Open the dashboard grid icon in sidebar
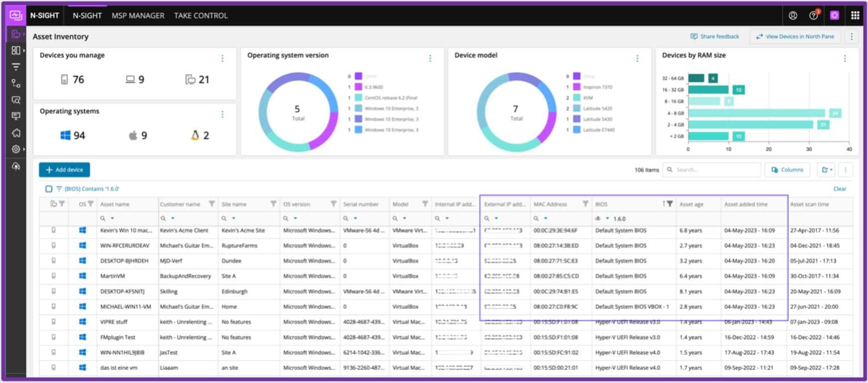Screen dimensions: 868x383 pos(16,50)
